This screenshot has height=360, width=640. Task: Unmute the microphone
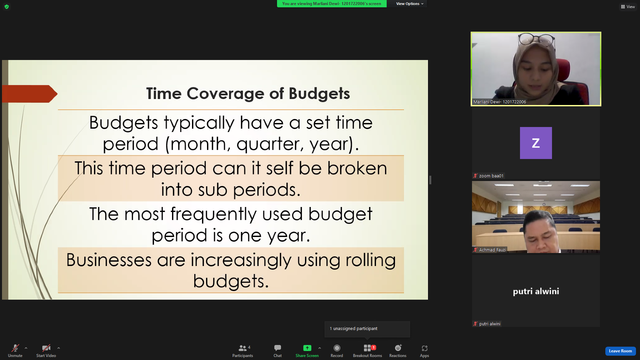15,350
